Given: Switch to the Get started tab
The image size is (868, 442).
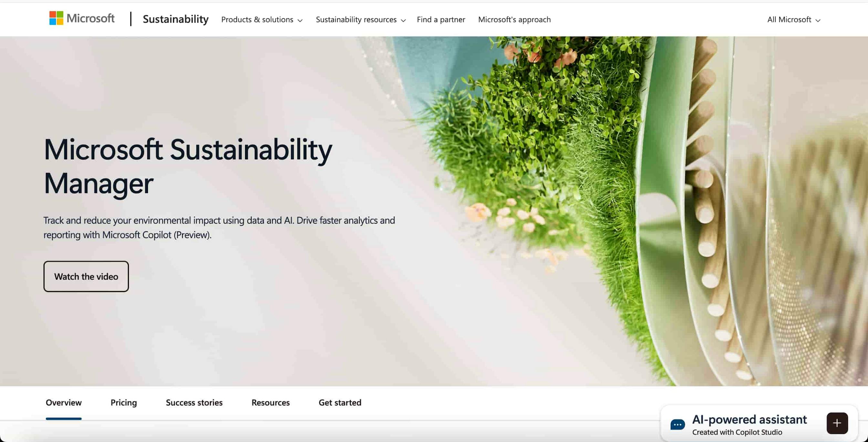Looking at the screenshot, I should point(340,402).
